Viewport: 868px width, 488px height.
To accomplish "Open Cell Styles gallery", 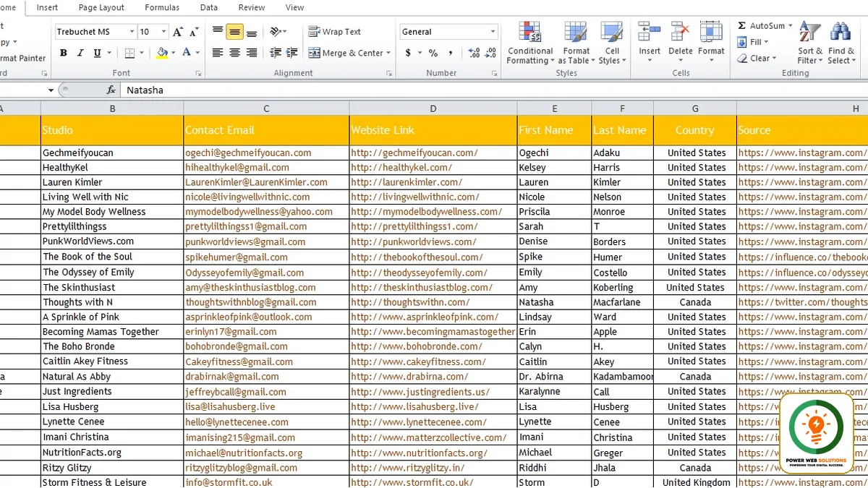I will [x=612, y=43].
